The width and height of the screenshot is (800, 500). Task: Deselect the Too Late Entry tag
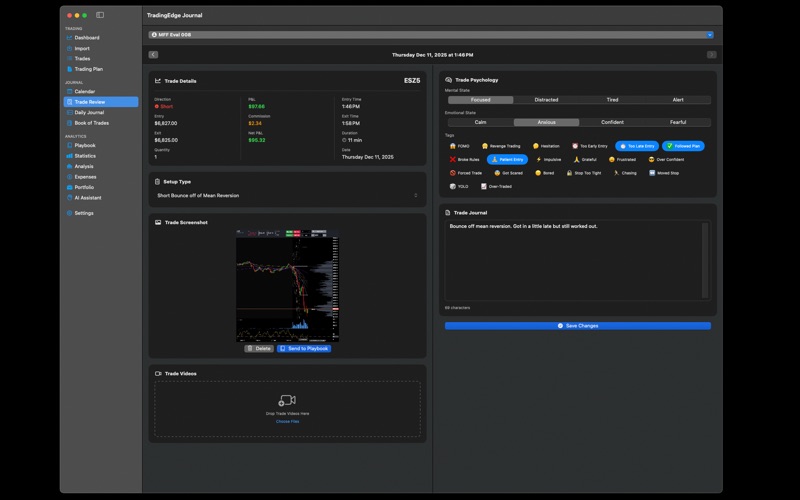(637, 146)
